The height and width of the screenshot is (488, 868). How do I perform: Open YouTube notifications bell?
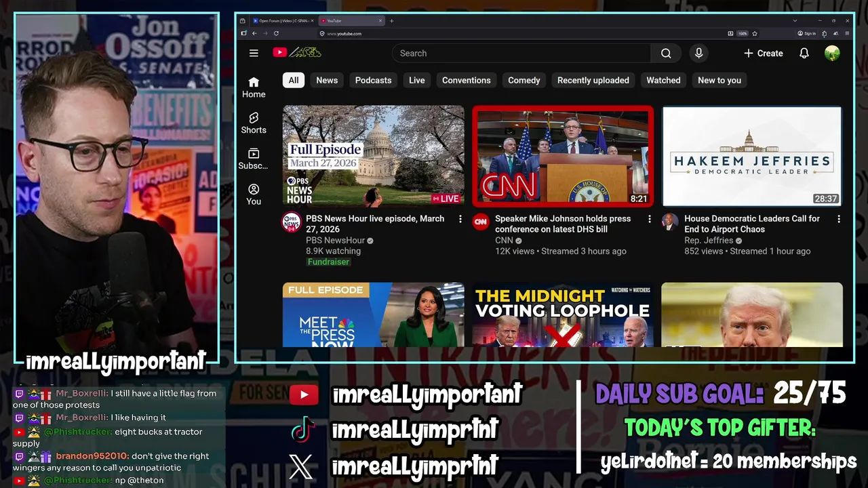point(804,53)
